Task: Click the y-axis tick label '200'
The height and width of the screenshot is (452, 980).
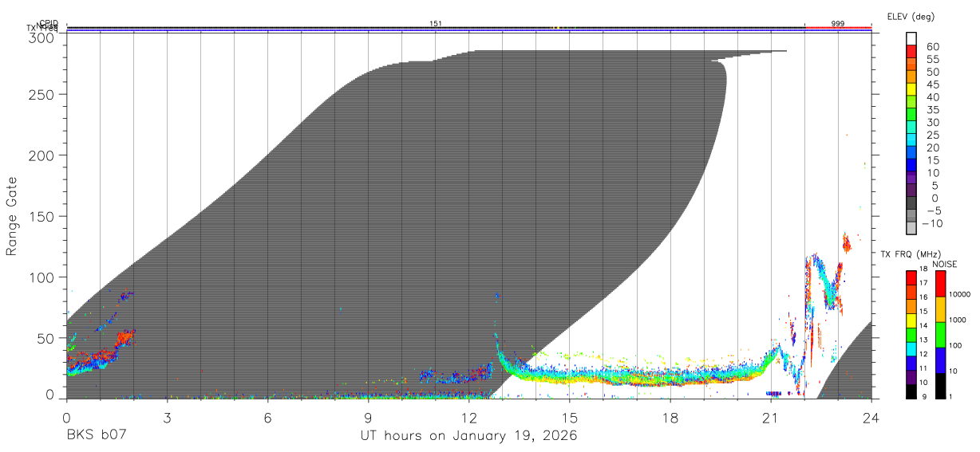Action: click(41, 155)
